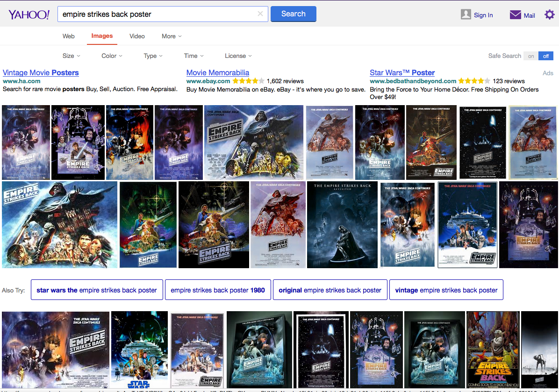Open the wide kissing-couple poster in bottom row

[56, 349]
